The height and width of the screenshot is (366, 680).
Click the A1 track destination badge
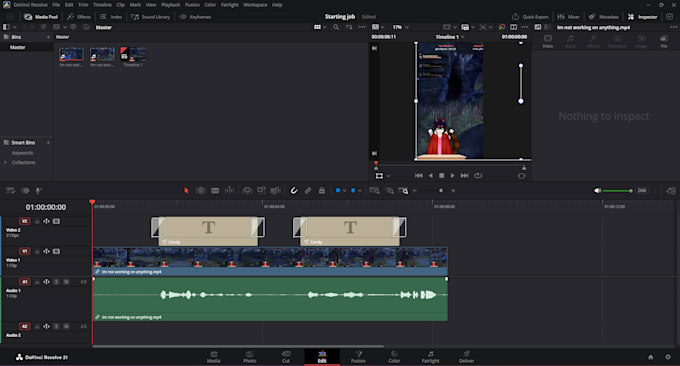point(25,282)
